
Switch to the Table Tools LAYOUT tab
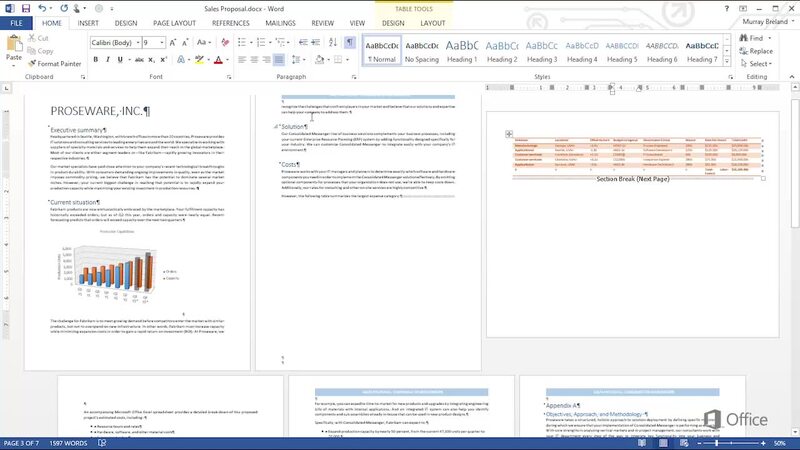[x=433, y=22]
